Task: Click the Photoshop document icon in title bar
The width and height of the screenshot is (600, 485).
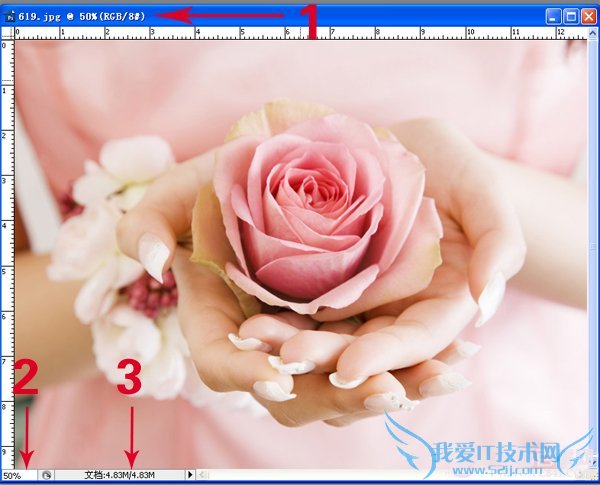Action: [x=9, y=17]
